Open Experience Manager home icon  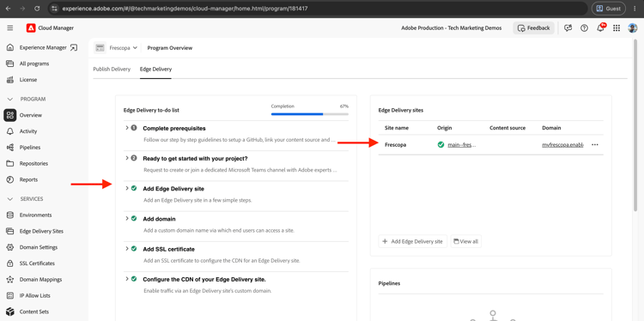click(x=10, y=47)
